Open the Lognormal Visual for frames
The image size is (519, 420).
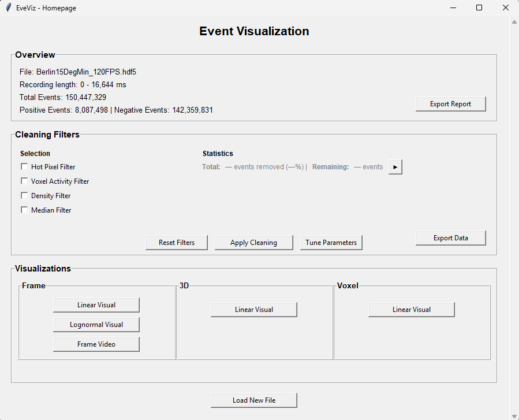[96, 324]
